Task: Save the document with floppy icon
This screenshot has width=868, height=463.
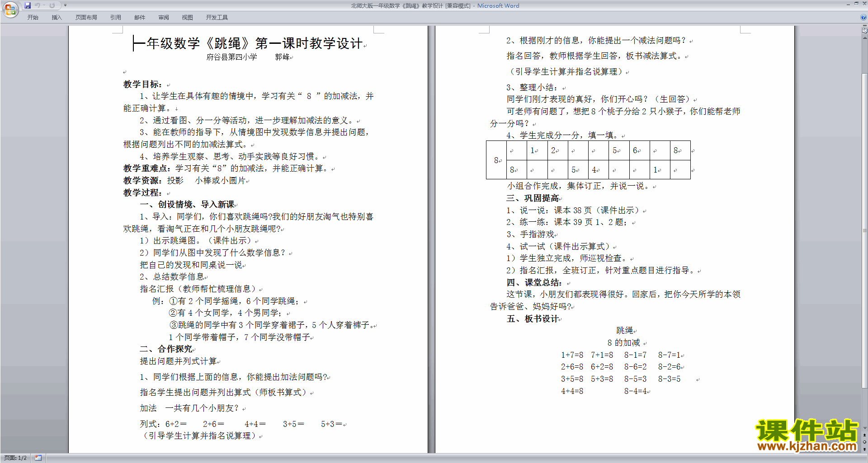Action: (28, 5)
